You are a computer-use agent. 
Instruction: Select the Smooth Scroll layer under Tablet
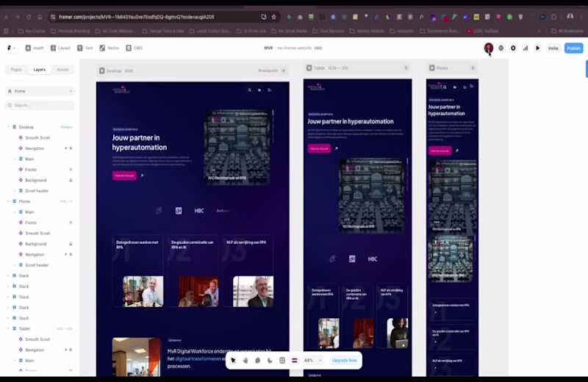point(37,339)
